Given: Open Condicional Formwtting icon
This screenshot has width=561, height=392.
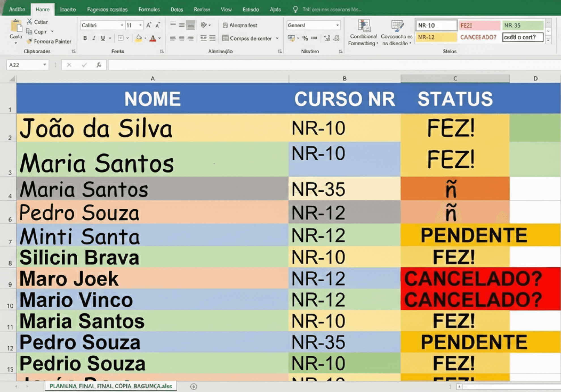Looking at the screenshot, I should tap(363, 26).
